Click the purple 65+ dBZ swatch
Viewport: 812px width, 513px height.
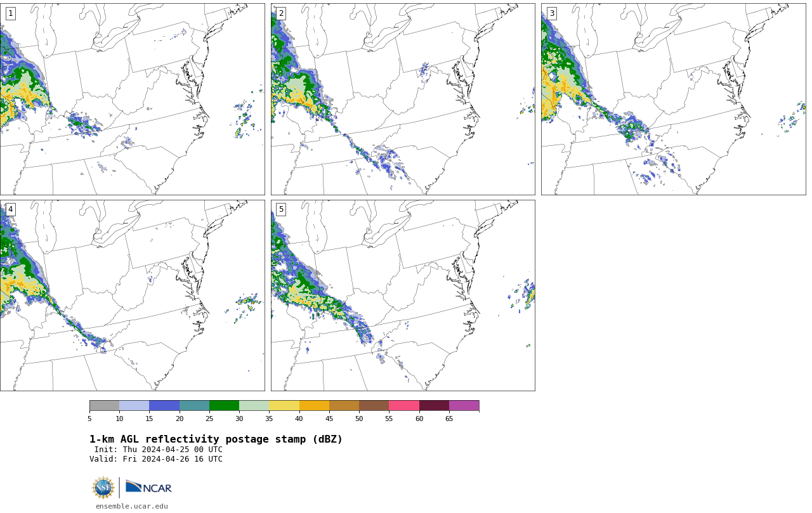(x=464, y=406)
